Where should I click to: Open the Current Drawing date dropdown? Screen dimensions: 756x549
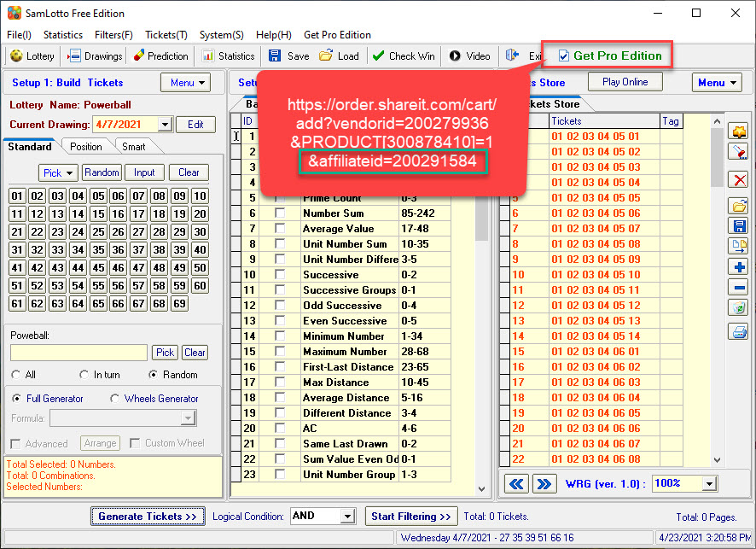[x=165, y=125]
